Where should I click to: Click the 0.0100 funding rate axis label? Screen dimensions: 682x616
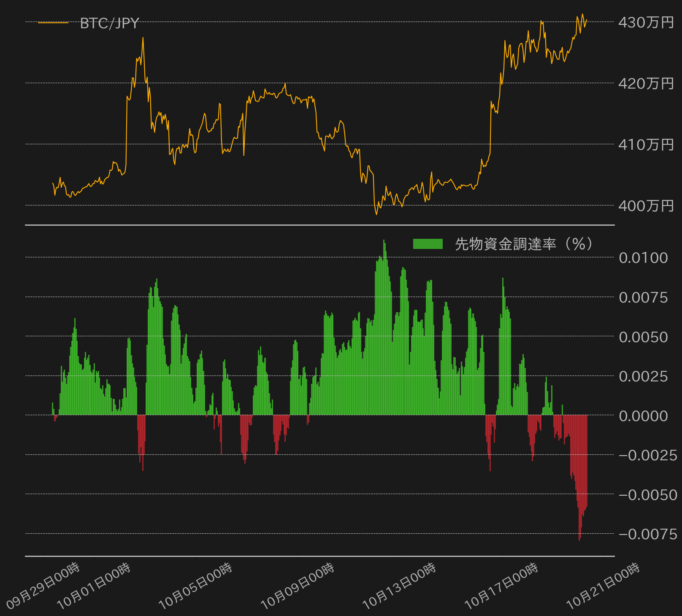coord(643,258)
